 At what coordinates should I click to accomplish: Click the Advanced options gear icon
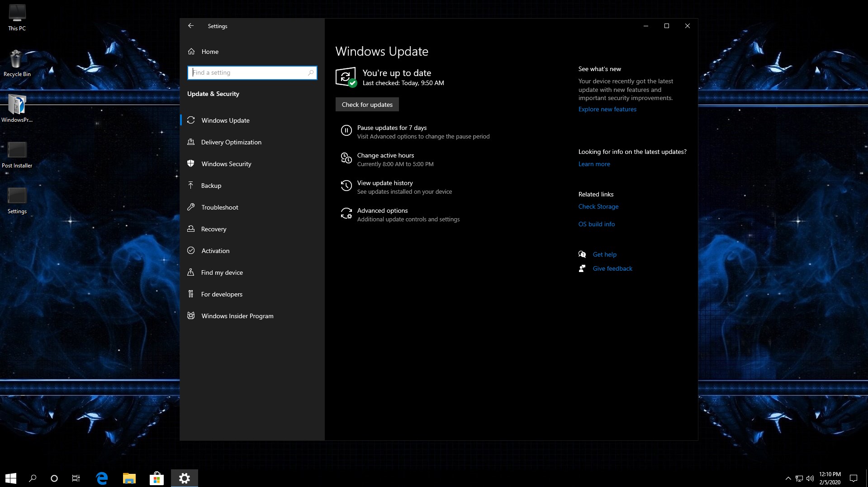coord(346,214)
